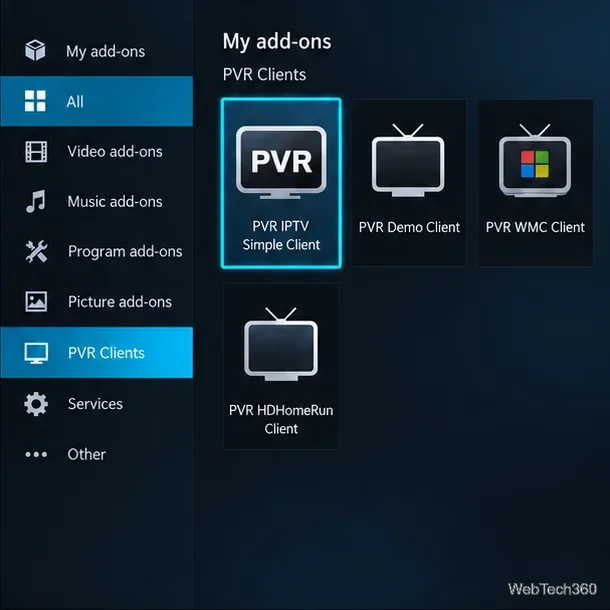The width and height of the screenshot is (610, 610).
Task: Select the PVR WMC Client label
Action: (x=535, y=227)
